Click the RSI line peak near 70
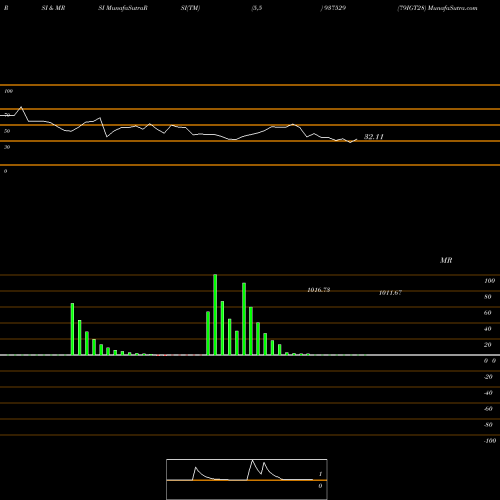This screenshot has height=500, width=500. (x=21, y=107)
